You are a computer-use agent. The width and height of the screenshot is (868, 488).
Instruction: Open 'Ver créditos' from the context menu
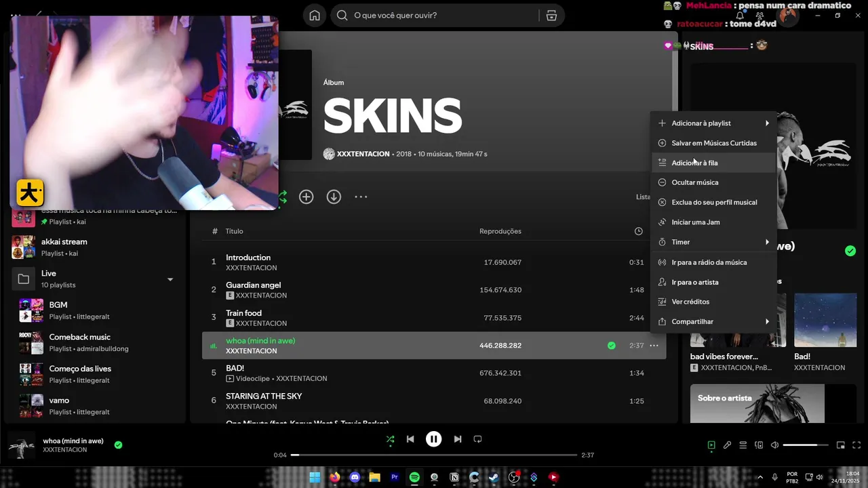(713, 302)
